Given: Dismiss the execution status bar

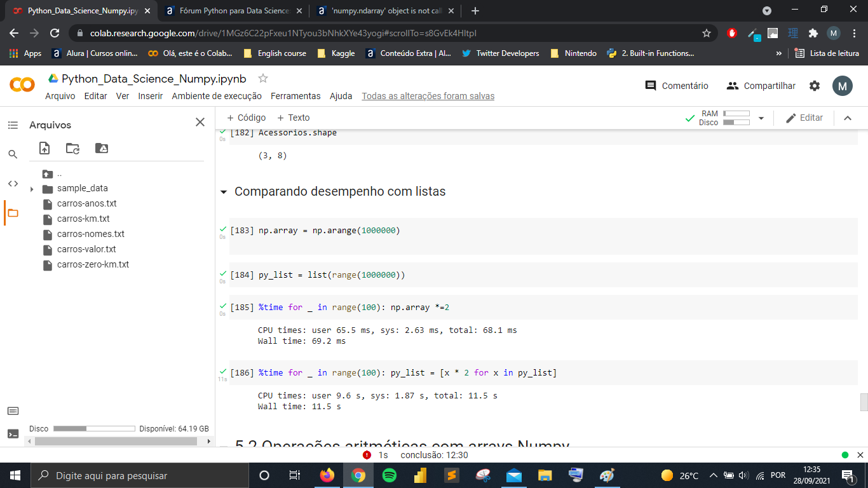Looking at the screenshot, I should tap(860, 455).
